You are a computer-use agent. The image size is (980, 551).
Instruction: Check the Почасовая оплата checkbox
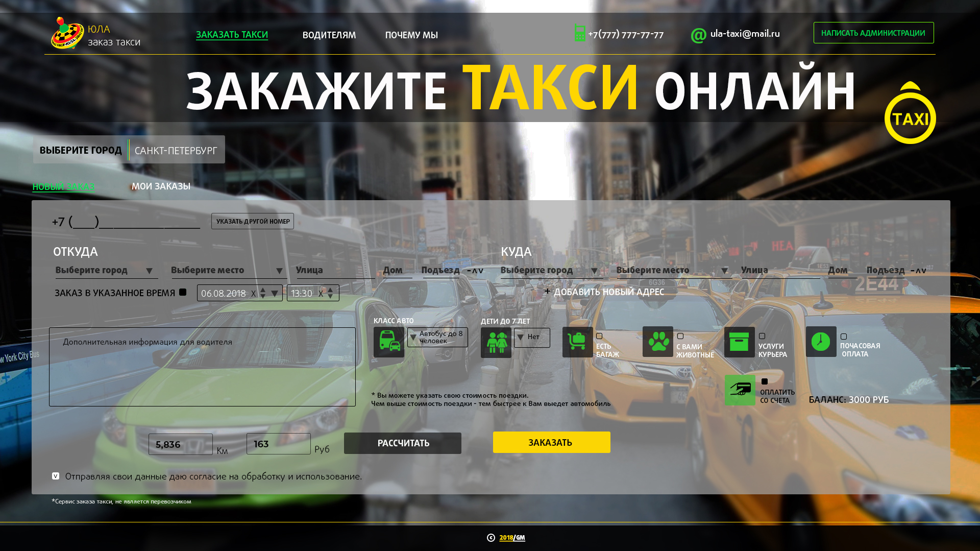[844, 337]
